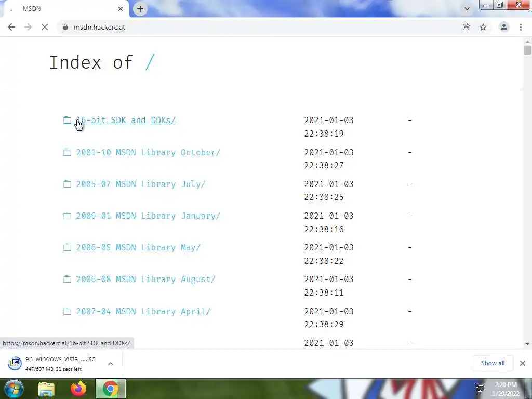This screenshot has height=399, width=532.
Task: Open the tab search chevron
Action: coord(467,9)
